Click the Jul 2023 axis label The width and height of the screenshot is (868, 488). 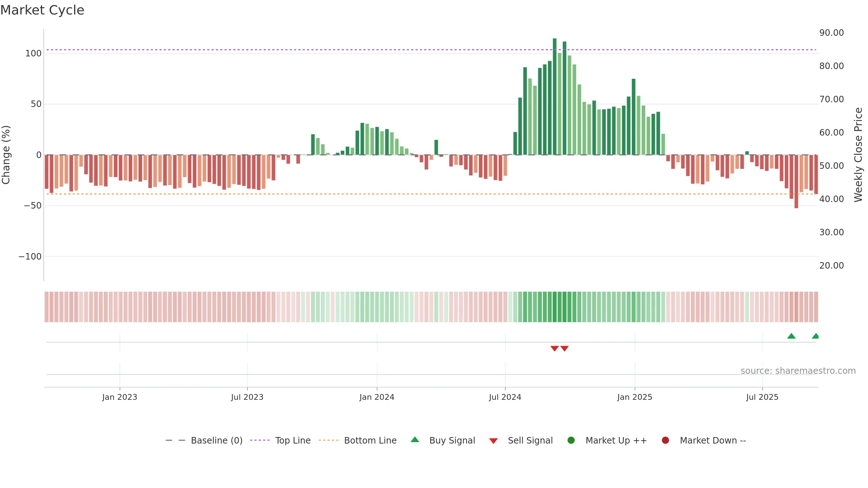pyautogui.click(x=247, y=397)
